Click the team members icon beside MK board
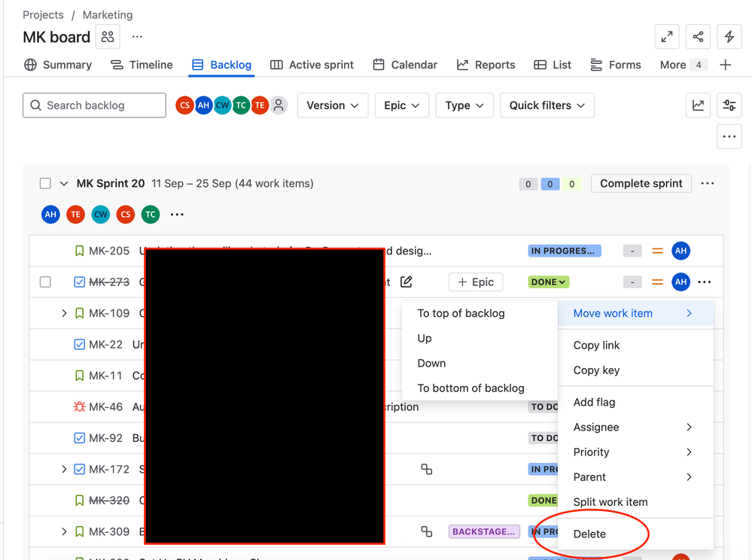Image resolution: width=752 pixels, height=560 pixels. click(x=108, y=37)
